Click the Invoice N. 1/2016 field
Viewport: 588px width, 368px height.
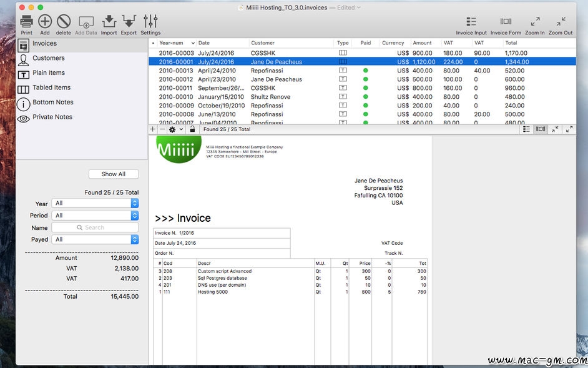[222, 233]
